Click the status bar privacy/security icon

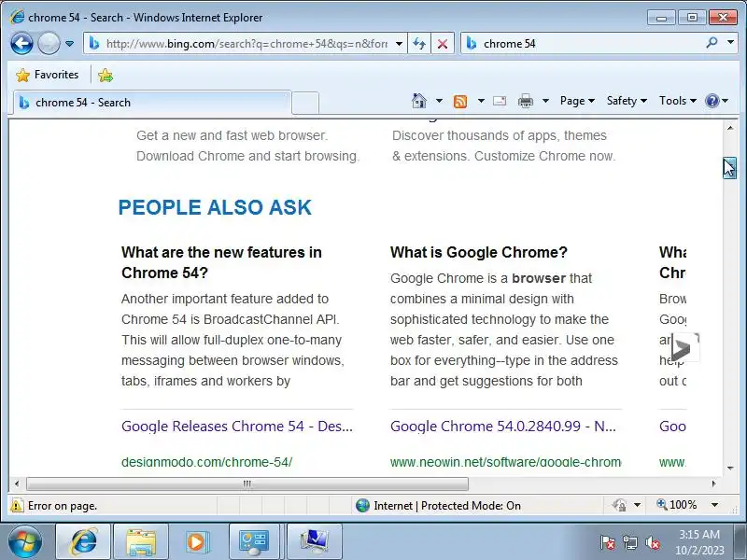pos(619,505)
